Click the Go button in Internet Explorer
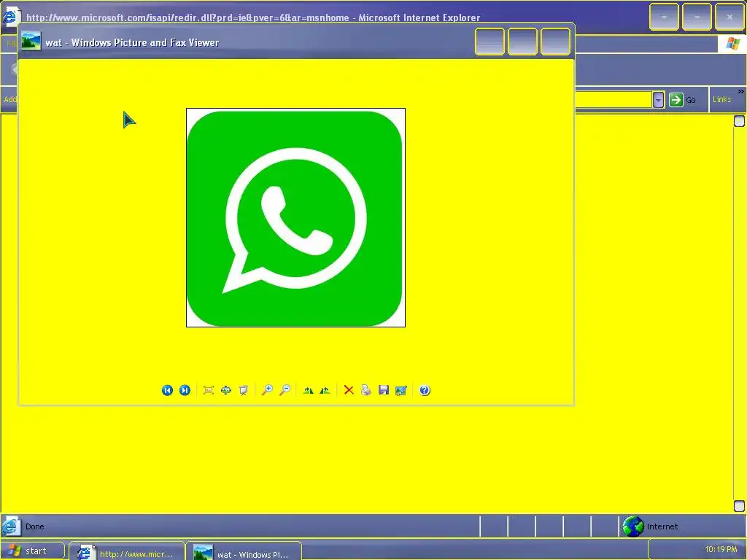 pyautogui.click(x=682, y=99)
